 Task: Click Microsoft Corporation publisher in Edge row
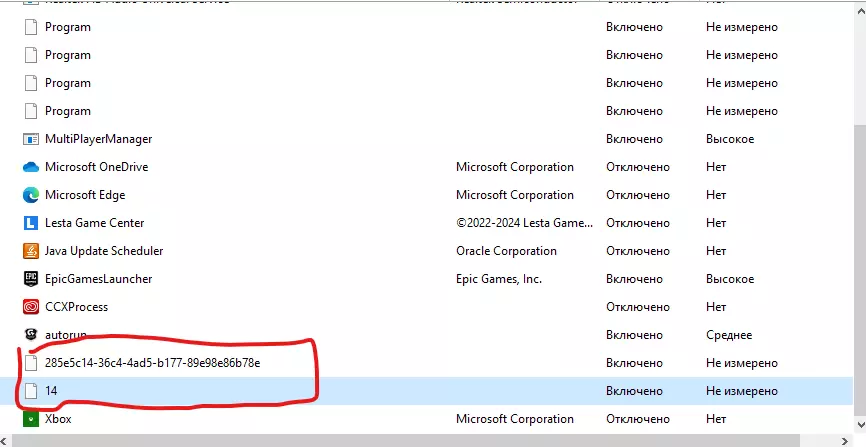[515, 195]
